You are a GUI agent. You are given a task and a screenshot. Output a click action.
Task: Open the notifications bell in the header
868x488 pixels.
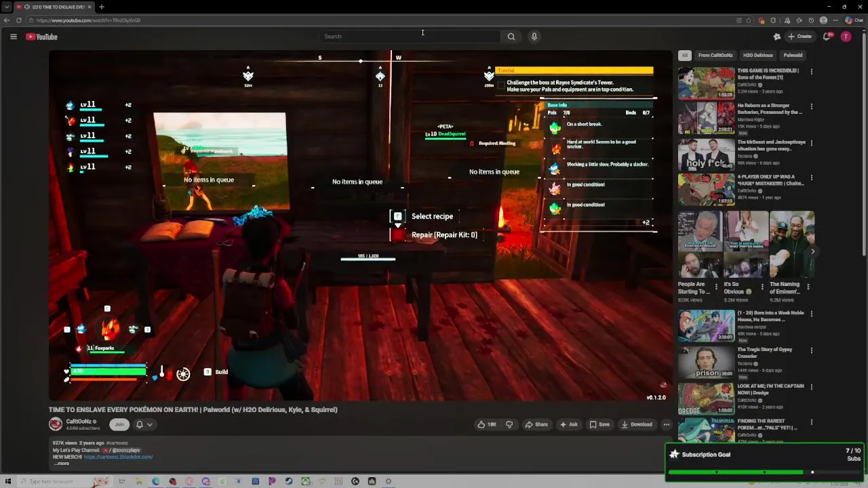827,37
